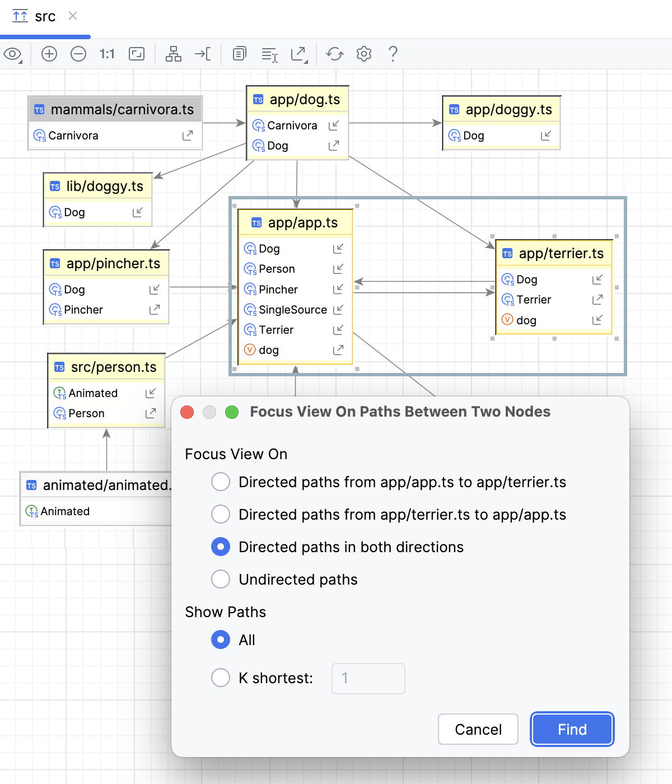Click import arrow beside Animated in src/person.ts
This screenshot has width=672, height=784.
151,393
